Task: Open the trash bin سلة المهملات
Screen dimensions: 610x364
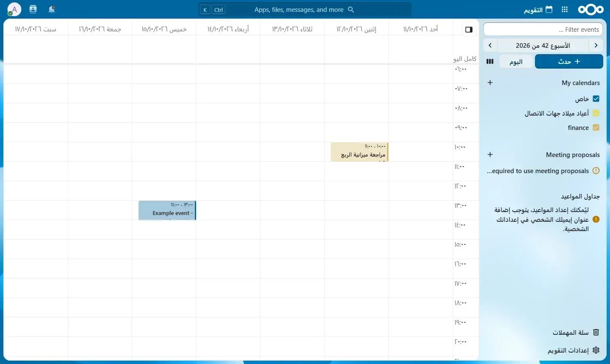Action: click(576, 333)
